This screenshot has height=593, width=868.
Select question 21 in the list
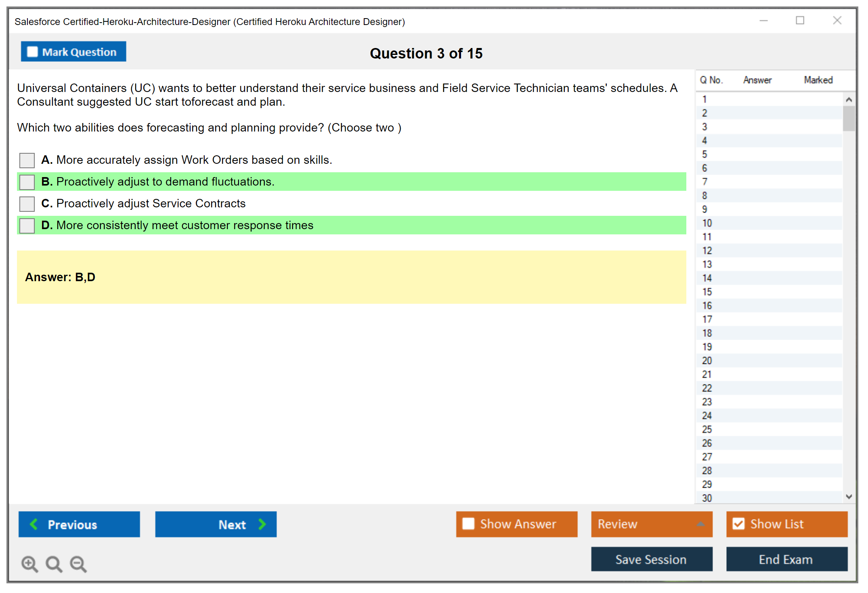pyautogui.click(x=707, y=374)
